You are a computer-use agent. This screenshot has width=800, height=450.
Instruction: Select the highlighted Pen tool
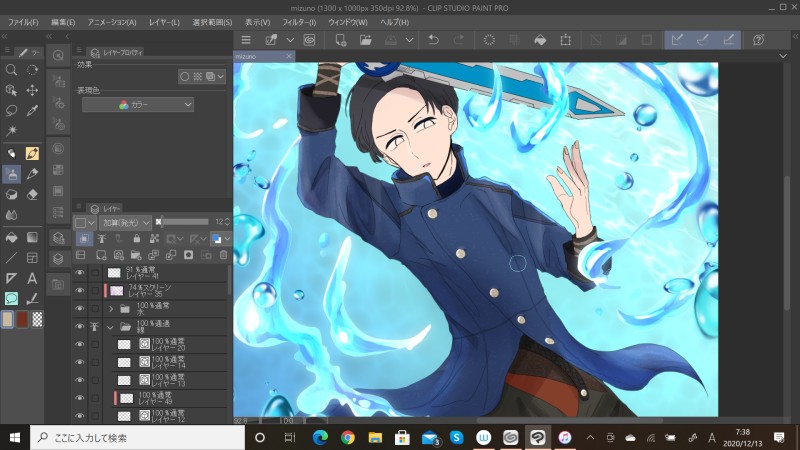coord(32,154)
